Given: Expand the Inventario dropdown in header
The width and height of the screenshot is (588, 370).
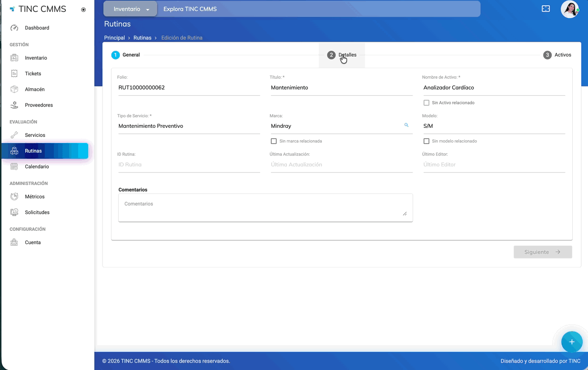Looking at the screenshot, I should (131, 9).
